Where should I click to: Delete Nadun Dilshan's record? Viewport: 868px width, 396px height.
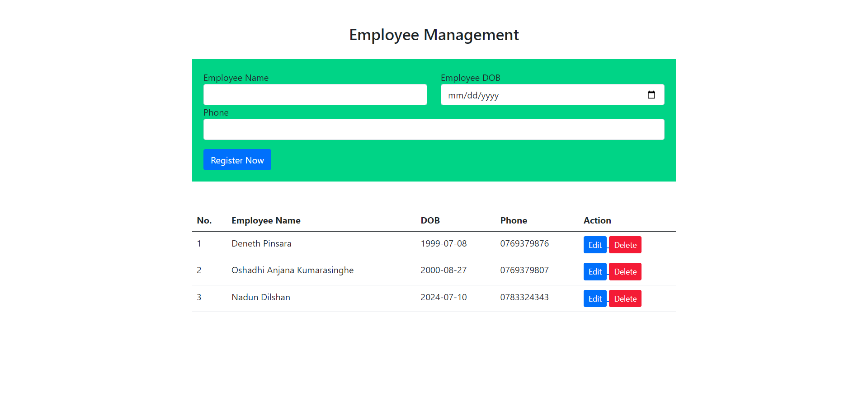coord(625,299)
